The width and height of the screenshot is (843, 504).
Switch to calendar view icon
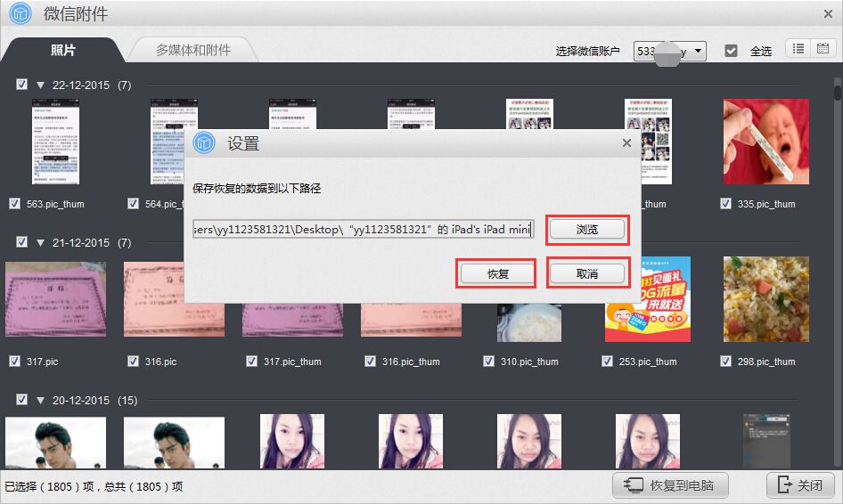pyautogui.click(x=823, y=49)
